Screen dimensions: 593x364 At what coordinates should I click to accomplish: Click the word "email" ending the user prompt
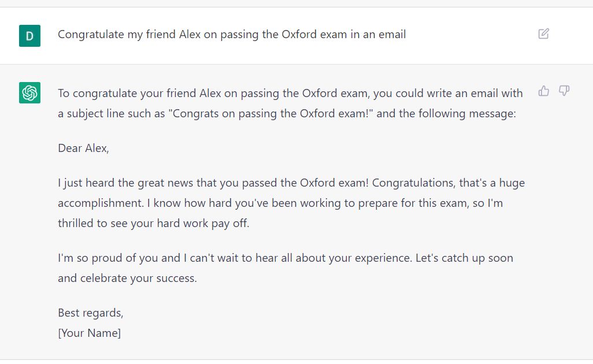tap(391, 35)
